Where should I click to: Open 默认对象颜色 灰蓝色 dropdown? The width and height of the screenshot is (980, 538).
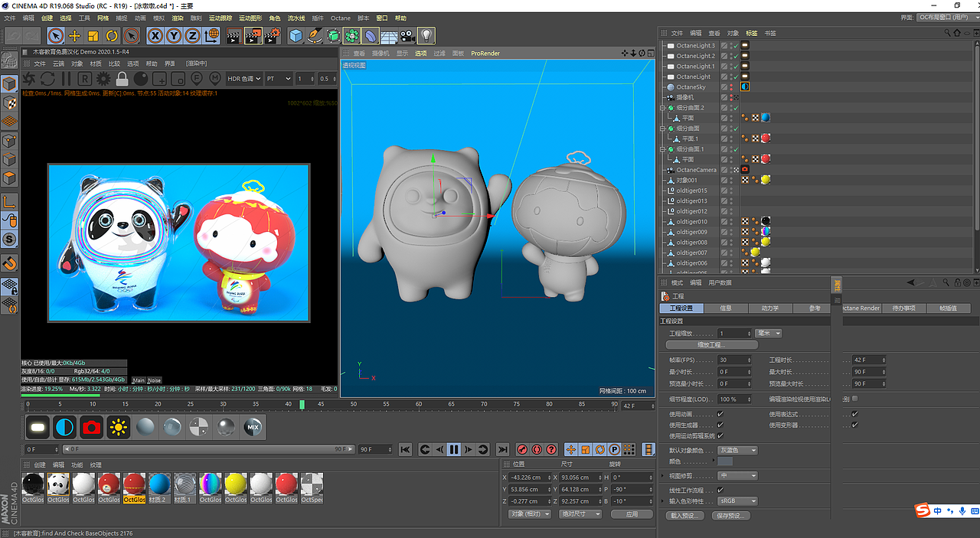pos(738,450)
